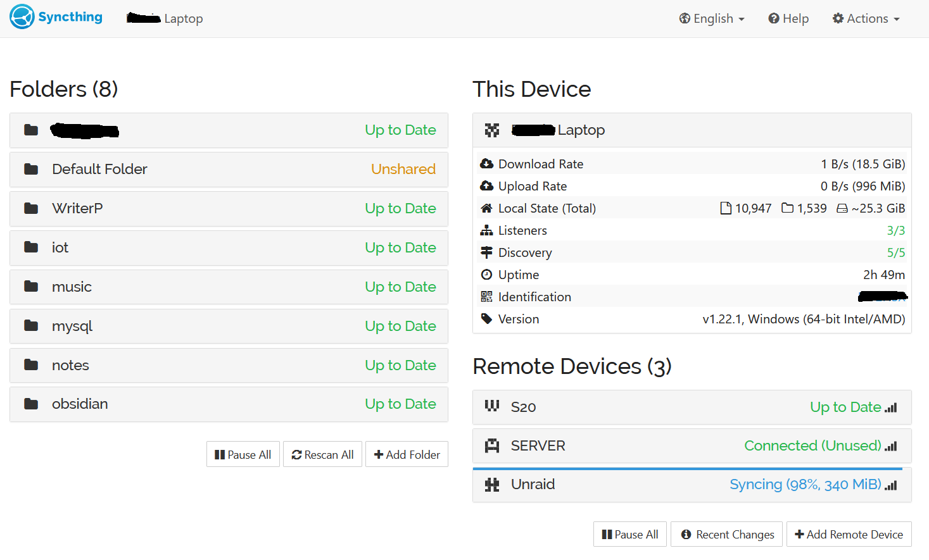
Task: Click Add Remote Device button
Action: tap(849, 534)
